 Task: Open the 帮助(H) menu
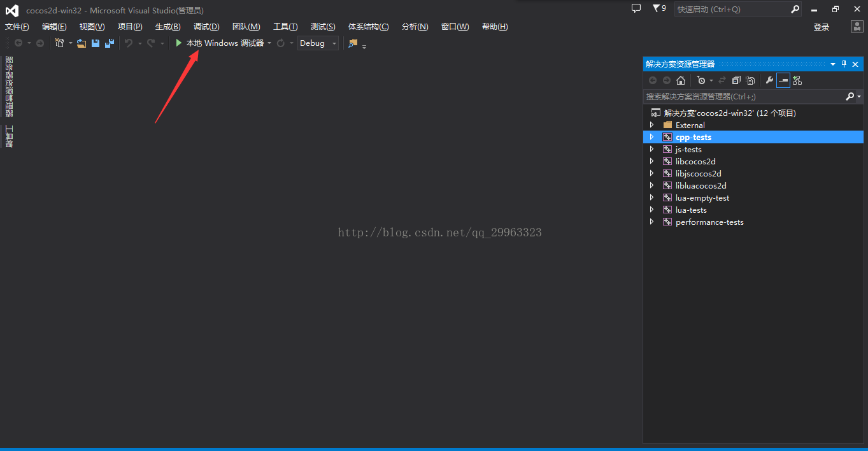pos(495,27)
